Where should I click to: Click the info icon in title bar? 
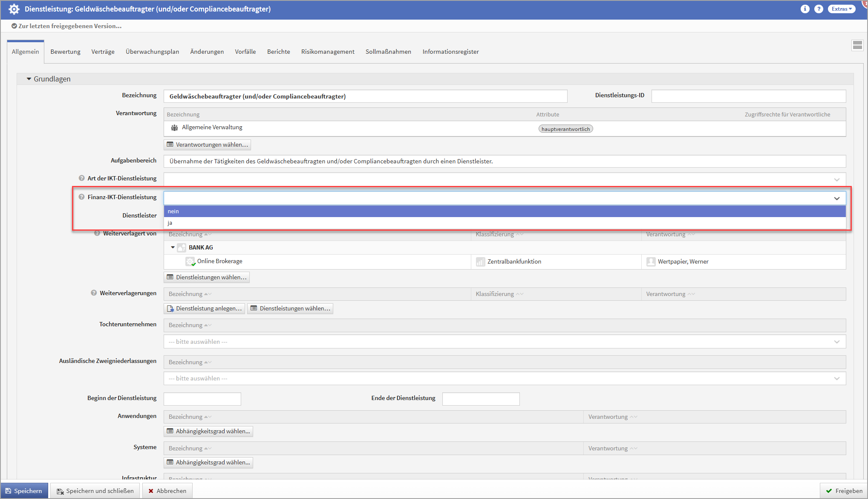pyautogui.click(x=805, y=9)
